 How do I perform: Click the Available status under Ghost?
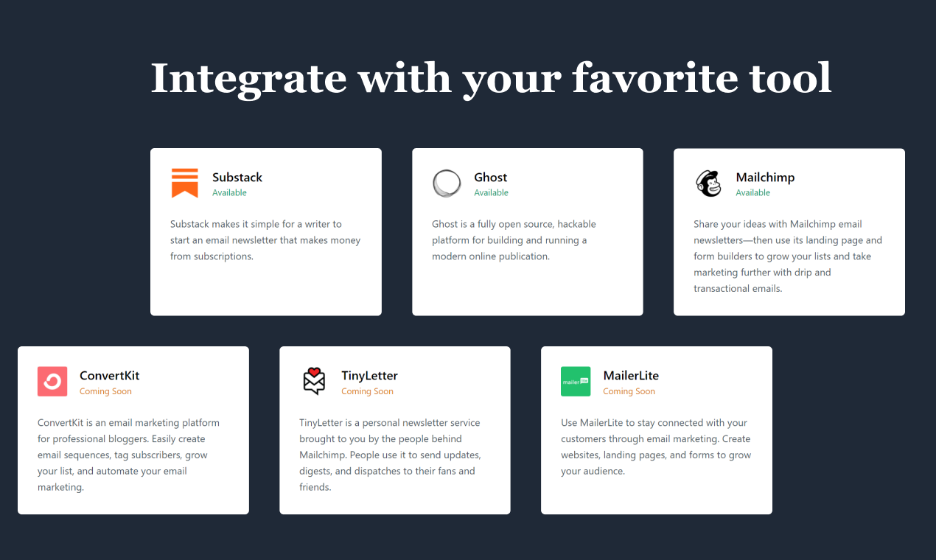pos(491,193)
